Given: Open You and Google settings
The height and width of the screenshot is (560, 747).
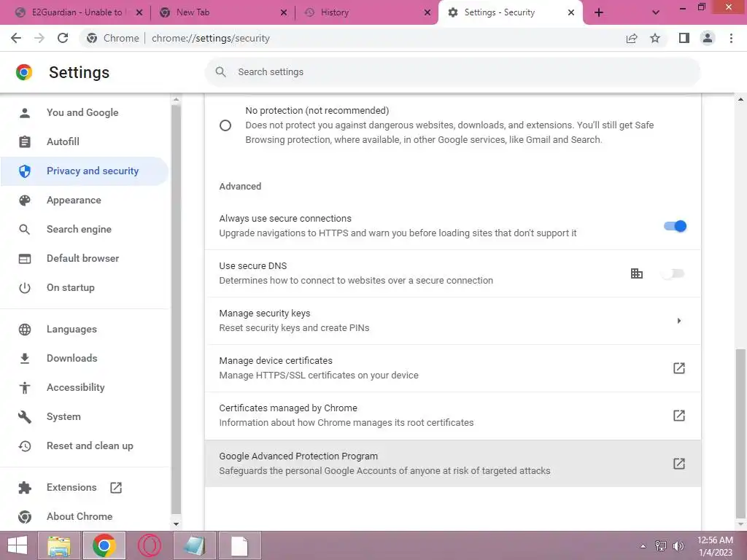Looking at the screenshot, I should (x=85, y=113).
